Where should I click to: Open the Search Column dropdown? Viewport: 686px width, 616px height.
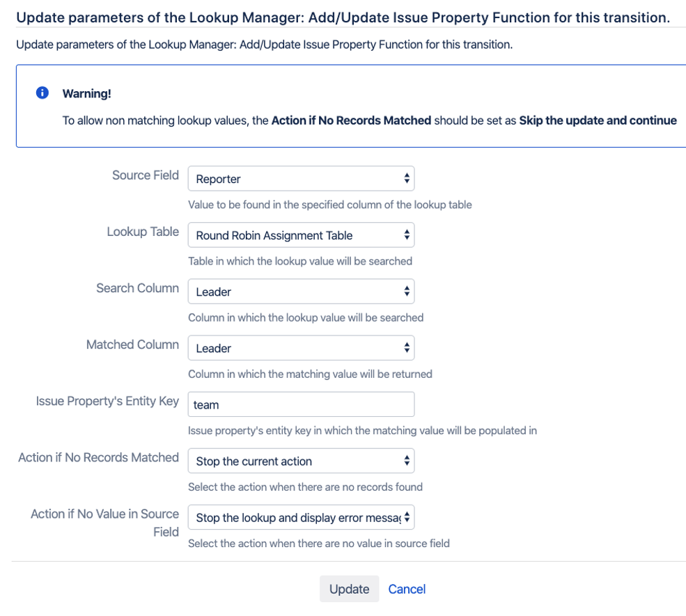(301, 291)
